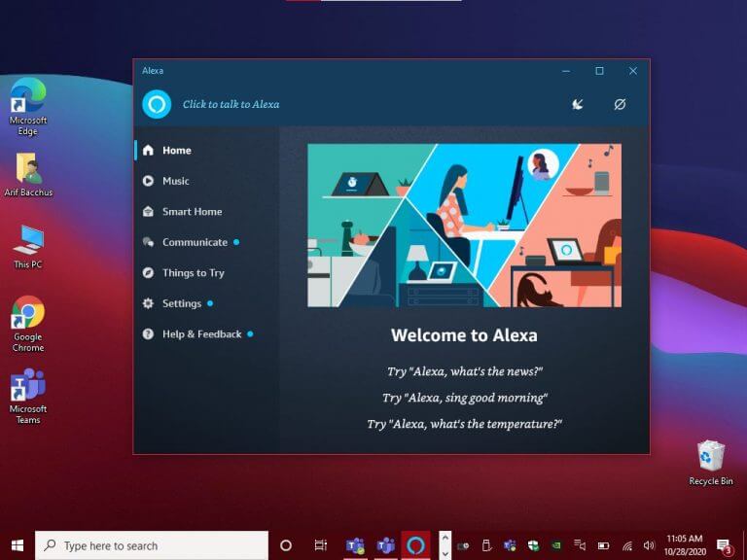Toggle the do-not-disturb crossed circle icon
The width and height of the screenshot is (747, 560).
[x=620, y=104]
